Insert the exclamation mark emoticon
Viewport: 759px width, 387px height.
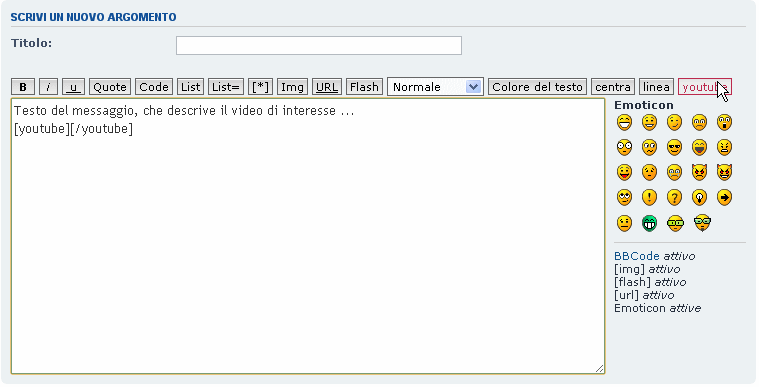(x=649, y=198)
